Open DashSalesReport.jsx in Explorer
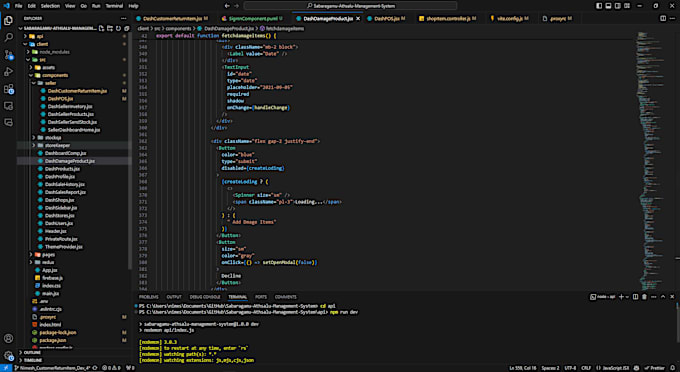The height and width of the screenshot is (372, 680). tap(74, 192)
